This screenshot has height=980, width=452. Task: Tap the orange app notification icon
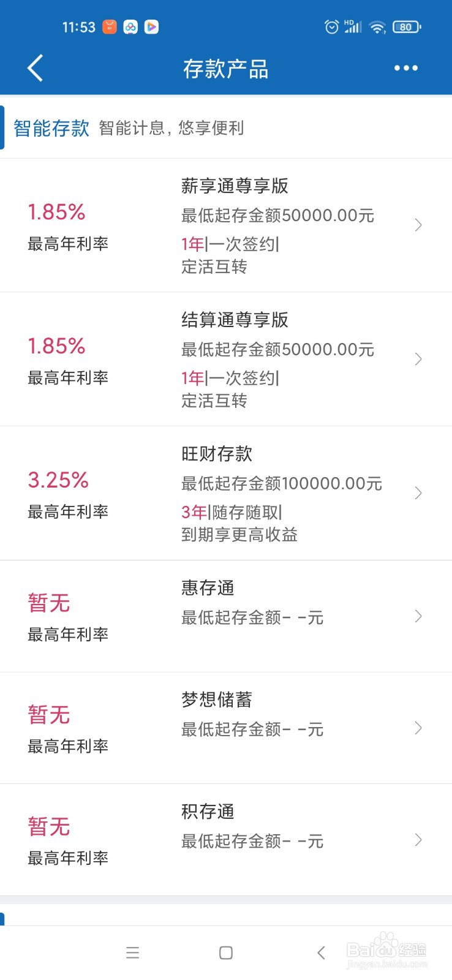pos(109,27)
